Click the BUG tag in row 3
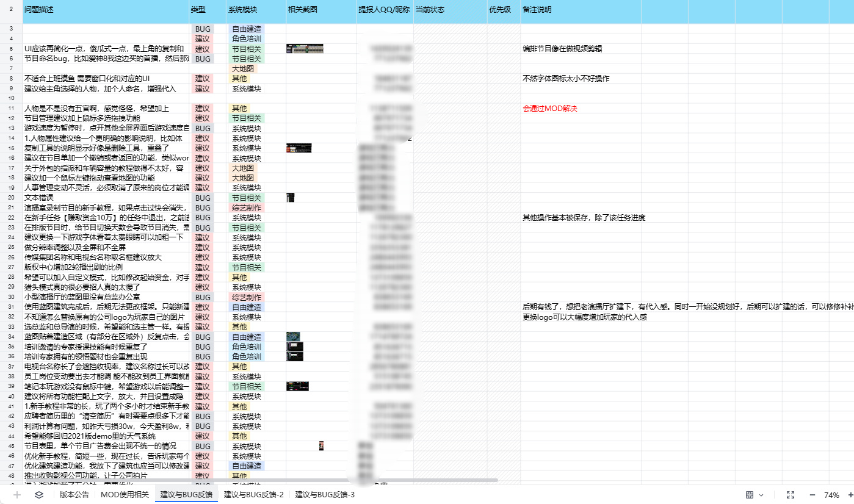854x504 pixels. pyautogui.click(x=202, y=29)
